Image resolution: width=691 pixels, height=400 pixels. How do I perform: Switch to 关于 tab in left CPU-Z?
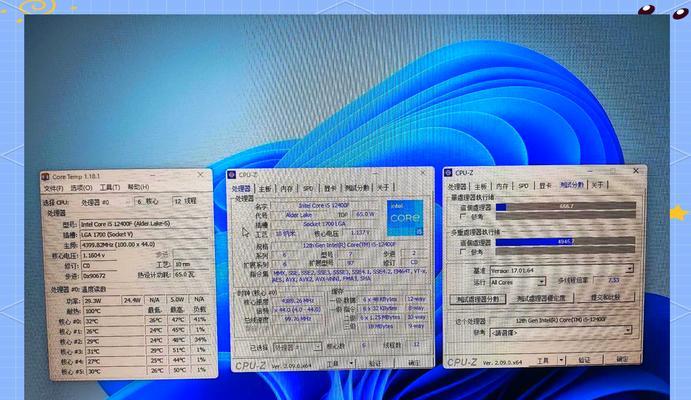click(x=383, y=187)
